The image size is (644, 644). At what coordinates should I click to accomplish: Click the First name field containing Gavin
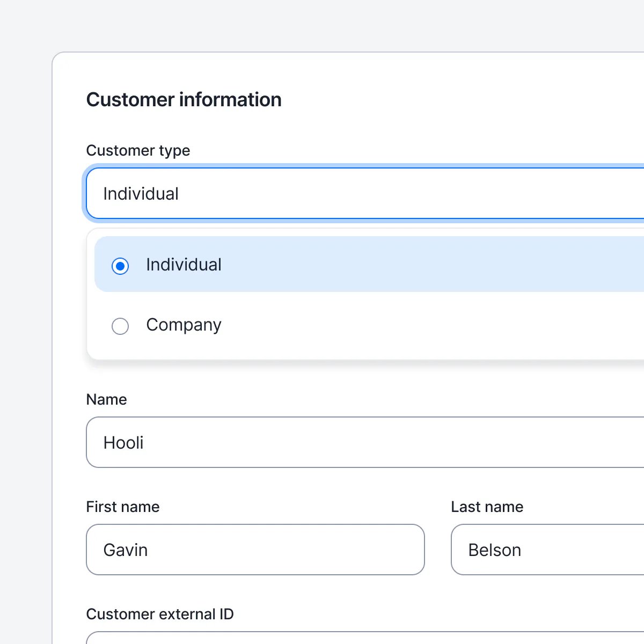pos(255,550)
